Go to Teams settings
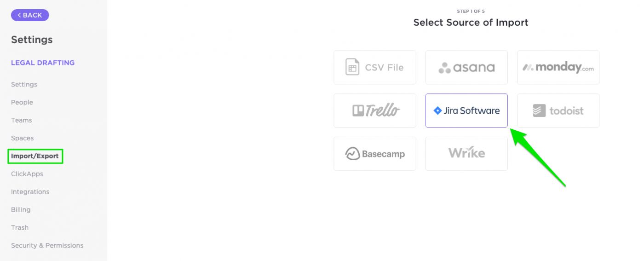 22,120
